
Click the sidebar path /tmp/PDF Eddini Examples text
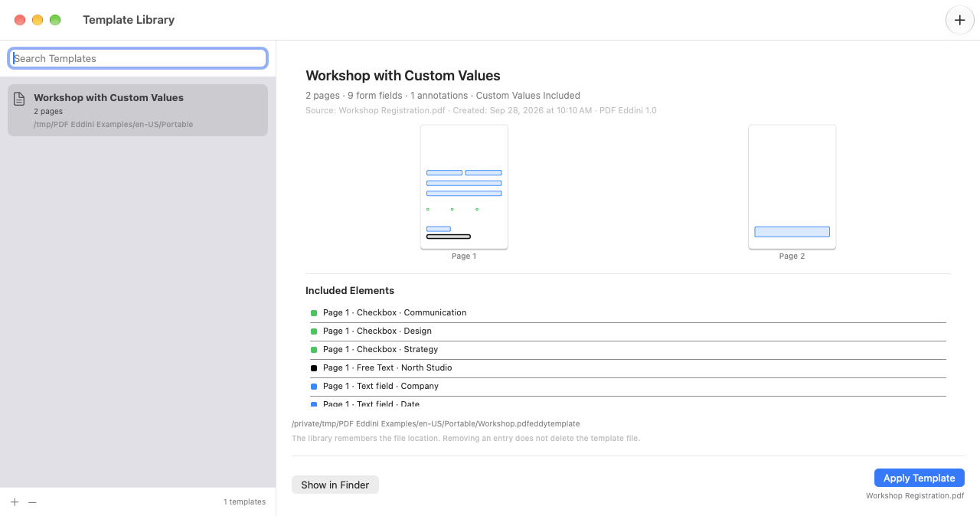113,124
